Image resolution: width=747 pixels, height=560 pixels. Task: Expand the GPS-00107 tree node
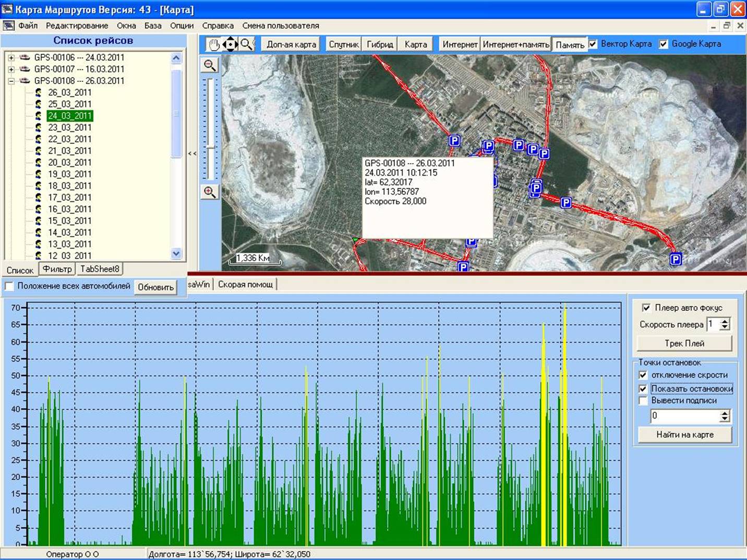click(x=11, y=69)
